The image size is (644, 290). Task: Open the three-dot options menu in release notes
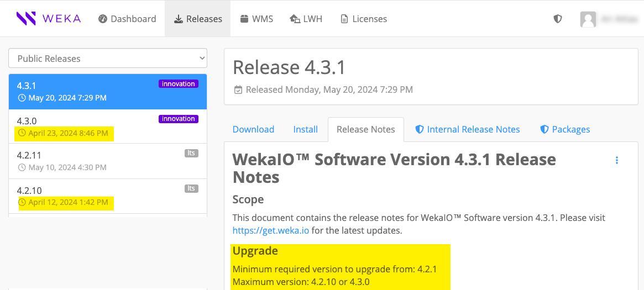tap(617, 160)
